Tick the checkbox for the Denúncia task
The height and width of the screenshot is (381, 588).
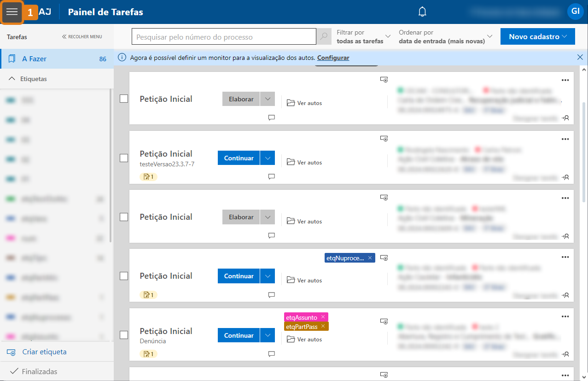[x=124, y=335]
